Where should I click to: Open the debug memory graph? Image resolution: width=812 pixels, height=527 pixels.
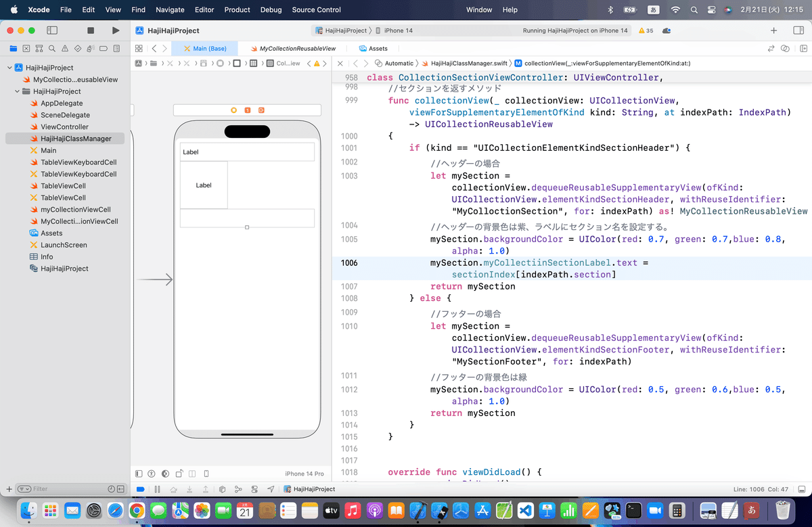pos(238,488)
